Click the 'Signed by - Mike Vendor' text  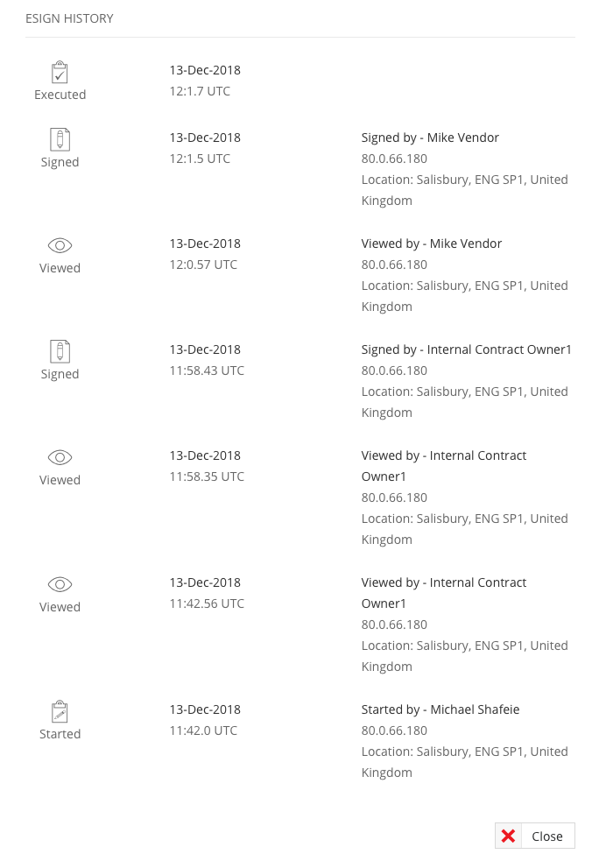tap(430, 138)
